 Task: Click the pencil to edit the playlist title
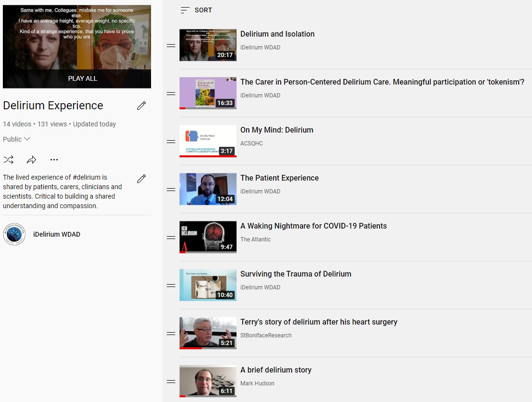(x=141, y=105)
